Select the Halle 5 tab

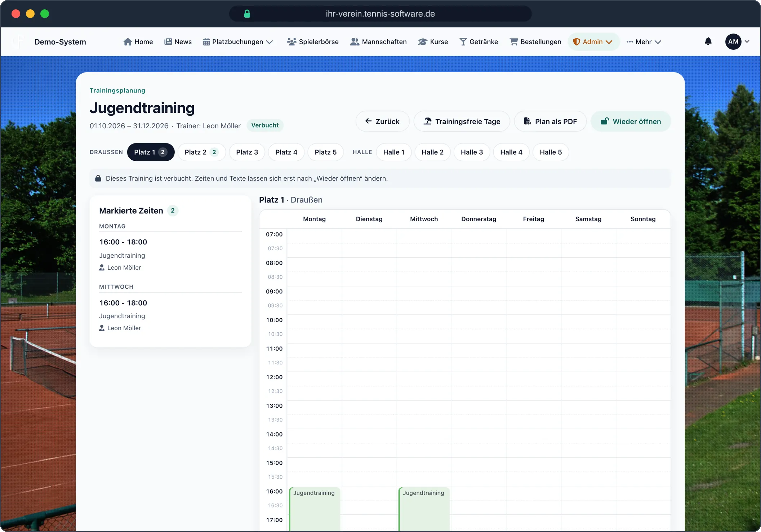tap(551, 152)
